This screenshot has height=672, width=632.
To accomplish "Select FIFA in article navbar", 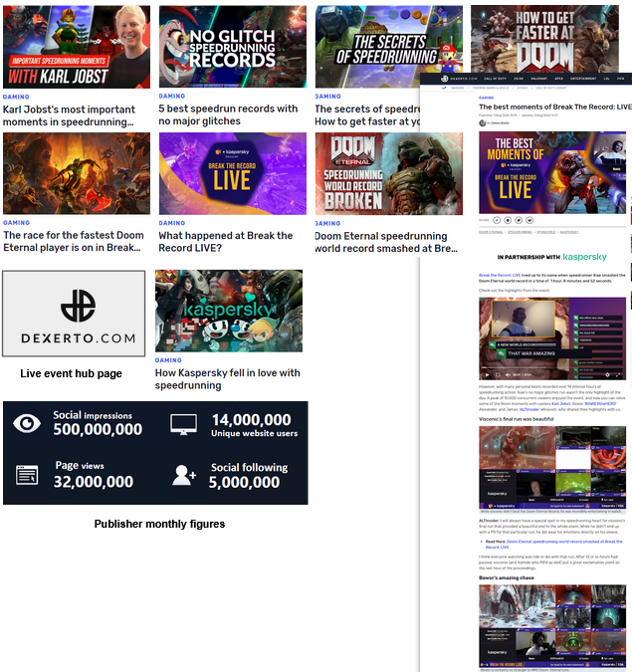I will point(620,79).
